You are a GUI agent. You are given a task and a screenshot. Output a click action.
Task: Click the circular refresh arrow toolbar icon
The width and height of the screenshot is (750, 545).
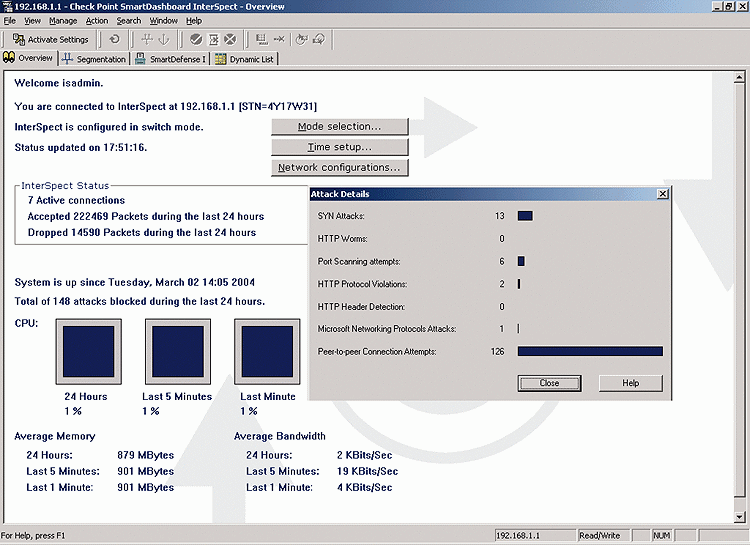click(115, 40)
